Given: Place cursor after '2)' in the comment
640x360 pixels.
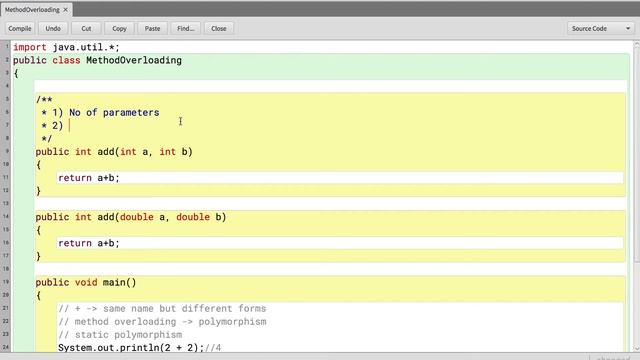Looking at the screenshot, I should [x=69, y=126].
